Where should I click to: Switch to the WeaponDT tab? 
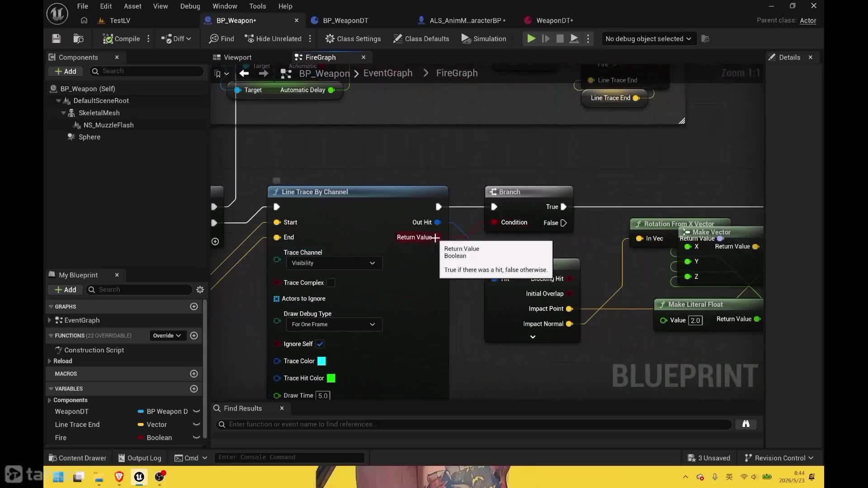554,20
